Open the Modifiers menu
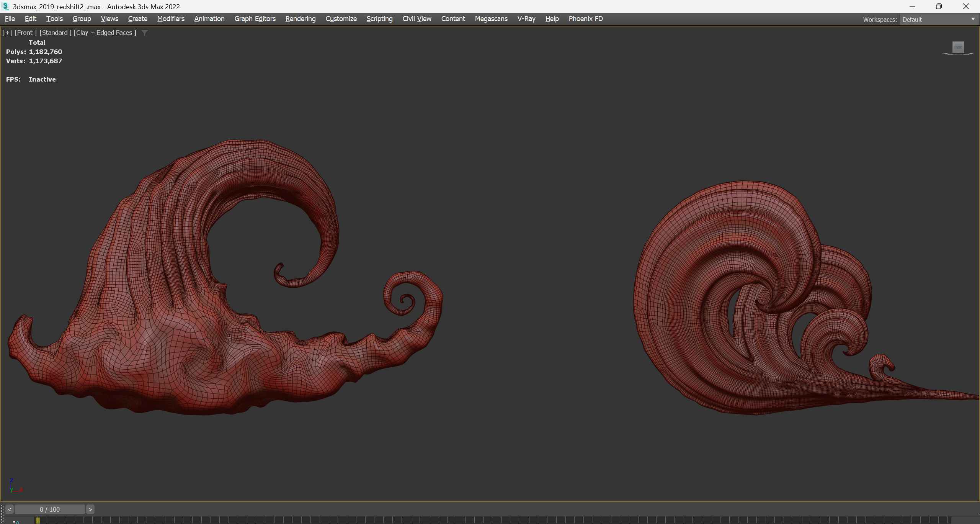The image size is (980, 524). (171, 19)
